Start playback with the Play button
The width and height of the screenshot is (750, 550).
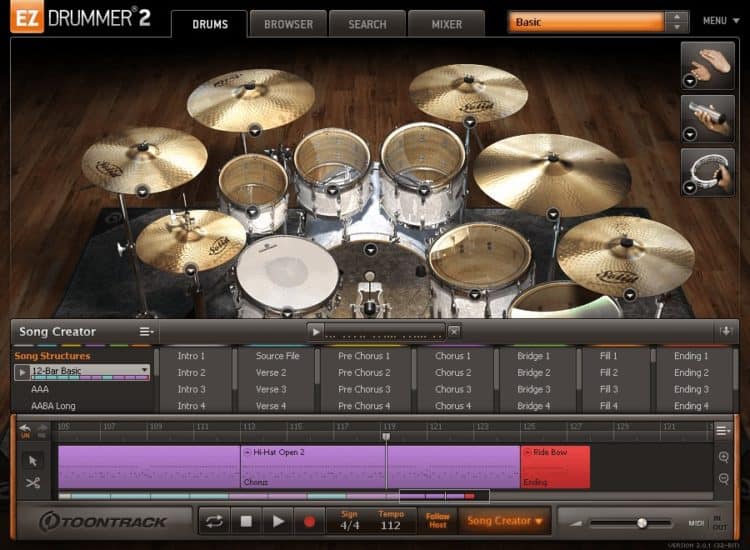tap(278, 521)
